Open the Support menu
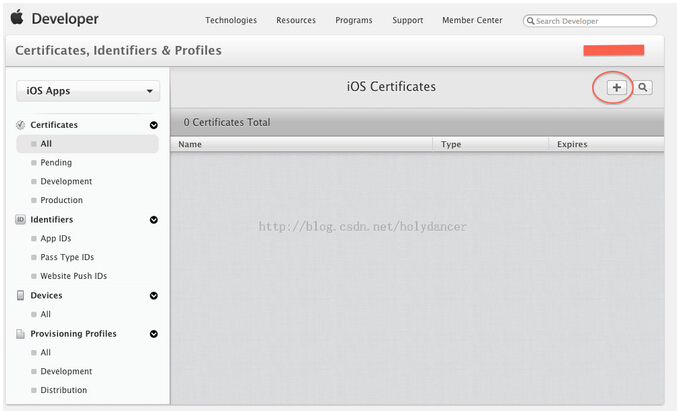This screenshot has height=411, width=677. pyautogui.click(x=408, y=20)
